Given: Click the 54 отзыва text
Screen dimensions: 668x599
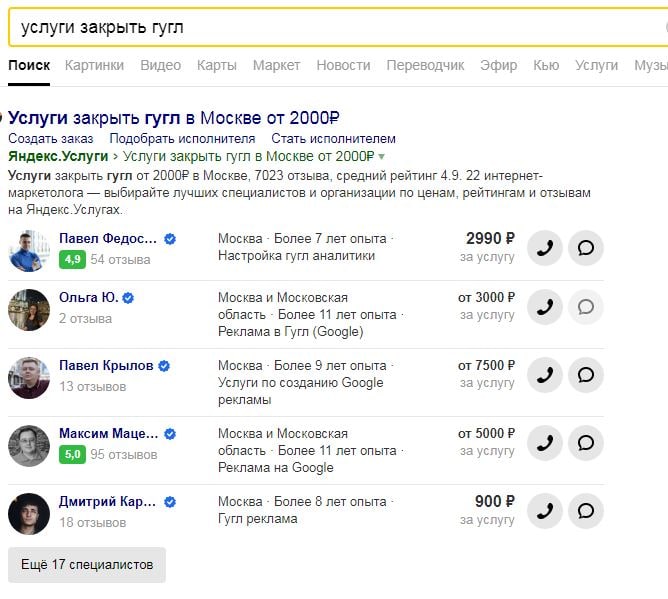Looking at the screenshot, I should [121, 259].
